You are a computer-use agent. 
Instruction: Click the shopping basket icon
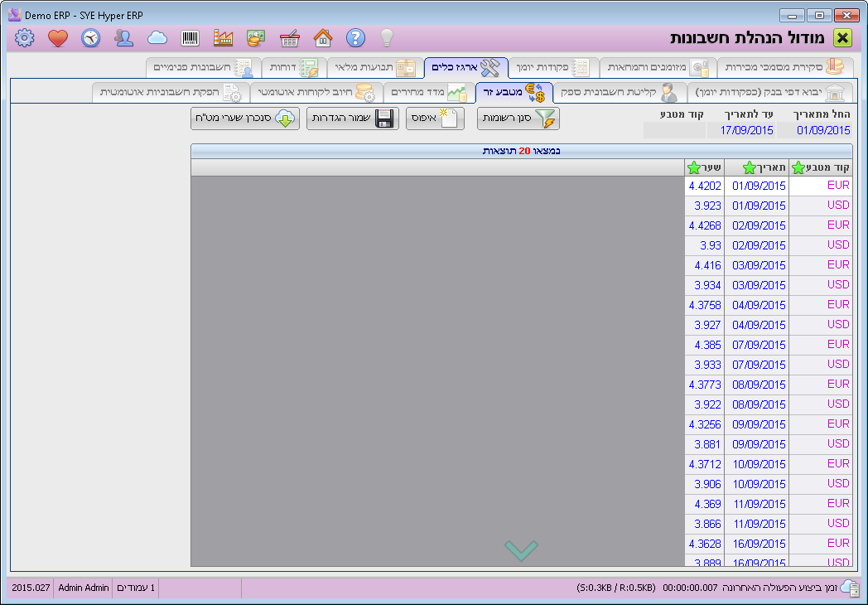point(289,37)
